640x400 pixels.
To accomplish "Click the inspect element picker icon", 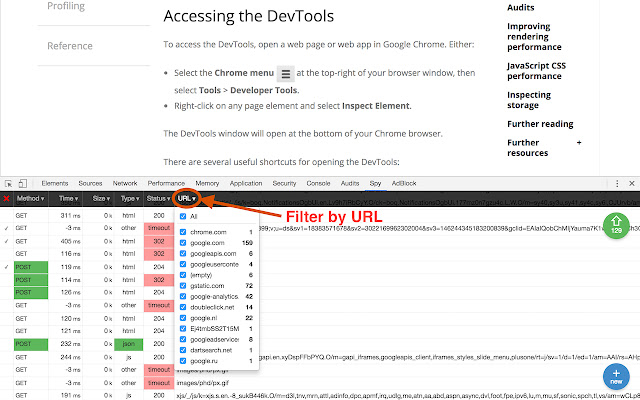I will 9,184.
